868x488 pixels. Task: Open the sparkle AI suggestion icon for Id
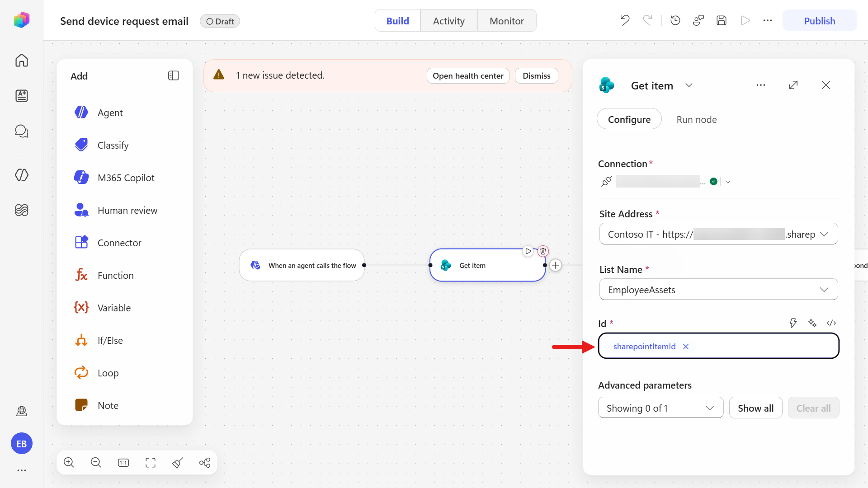click(x=812, y=323)
